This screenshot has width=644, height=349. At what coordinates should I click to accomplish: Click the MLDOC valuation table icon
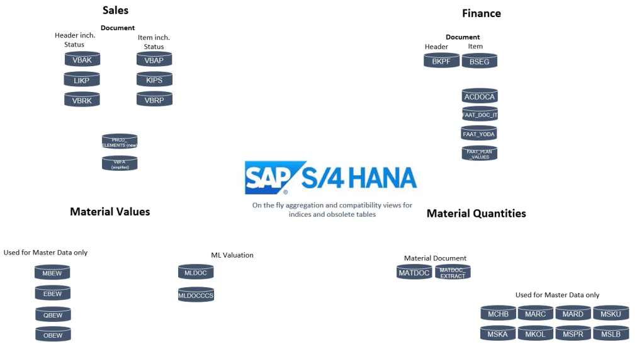tap(196, 272)
